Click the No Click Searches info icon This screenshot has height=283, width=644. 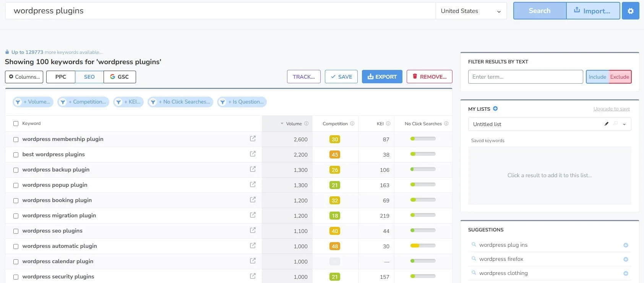(446, 124)
